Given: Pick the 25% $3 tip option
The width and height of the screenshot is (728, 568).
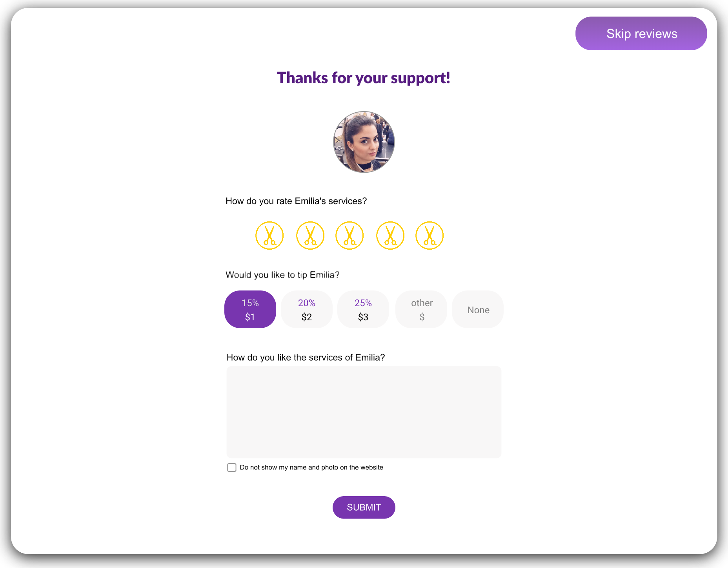Looking at the screenshot, I should tap(363, 309).
